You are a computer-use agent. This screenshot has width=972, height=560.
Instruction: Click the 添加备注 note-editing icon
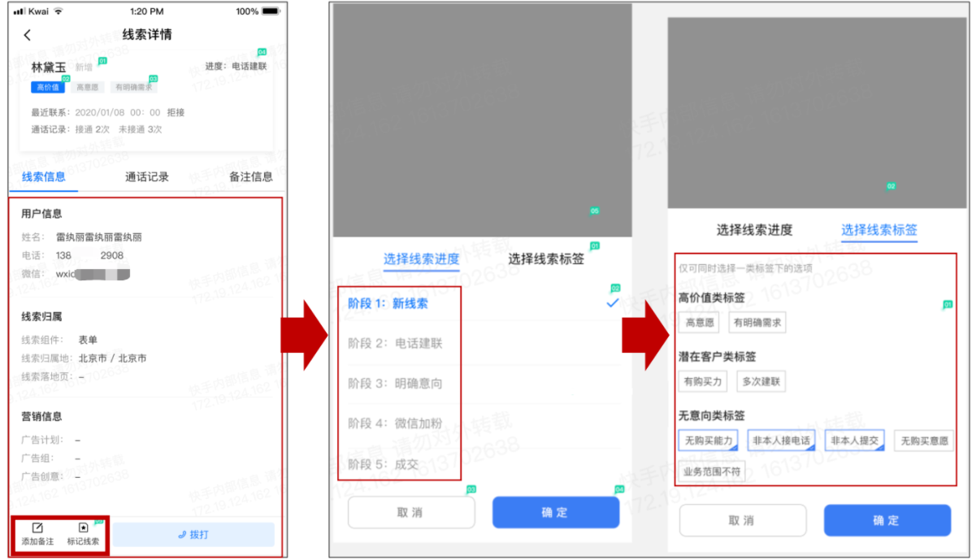pos(37,529)
